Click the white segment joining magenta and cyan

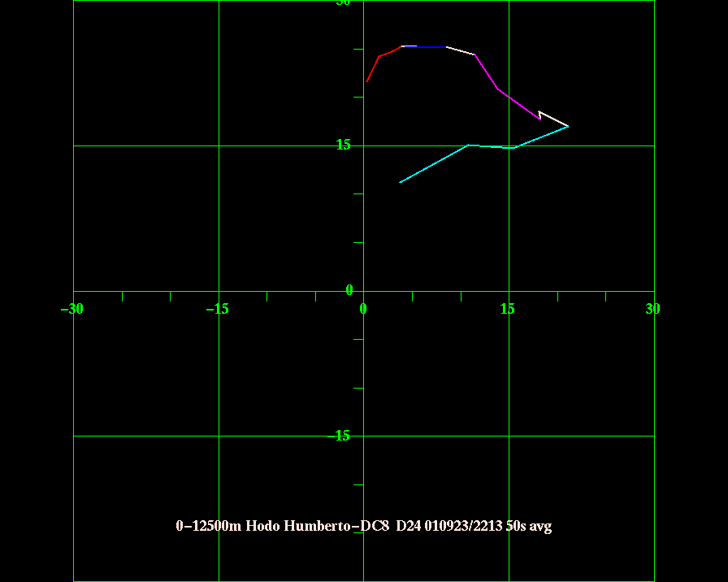(x=553, y=119)
